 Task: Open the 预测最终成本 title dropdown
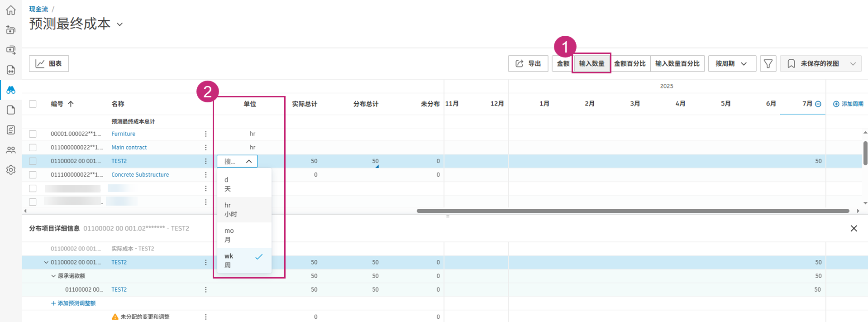120,24
